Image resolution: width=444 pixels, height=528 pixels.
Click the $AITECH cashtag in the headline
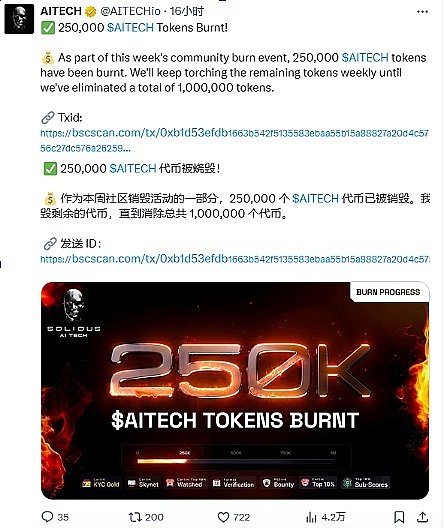130,28
